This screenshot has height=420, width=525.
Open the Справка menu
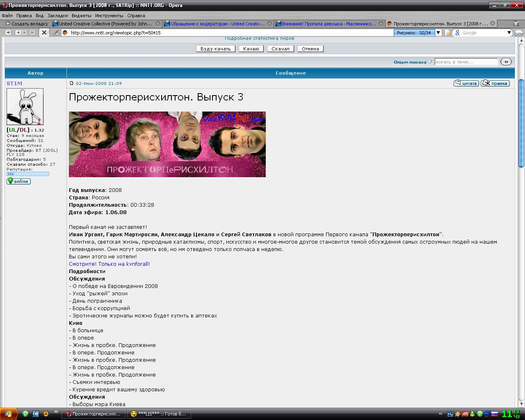pyautogui.click(x=136, y=16)
